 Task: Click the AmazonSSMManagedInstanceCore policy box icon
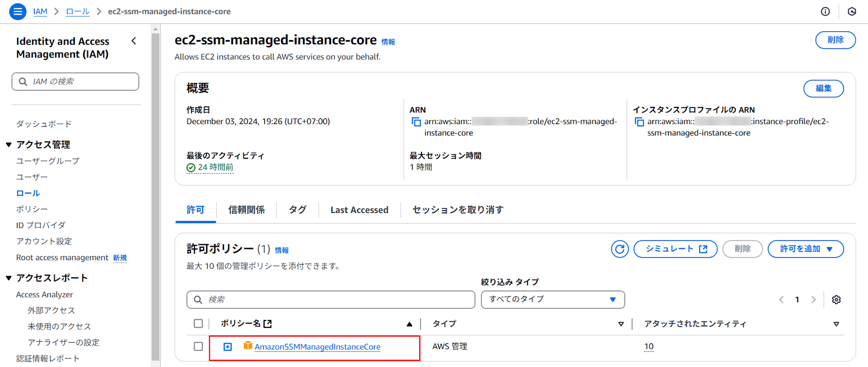coord(248,345)
